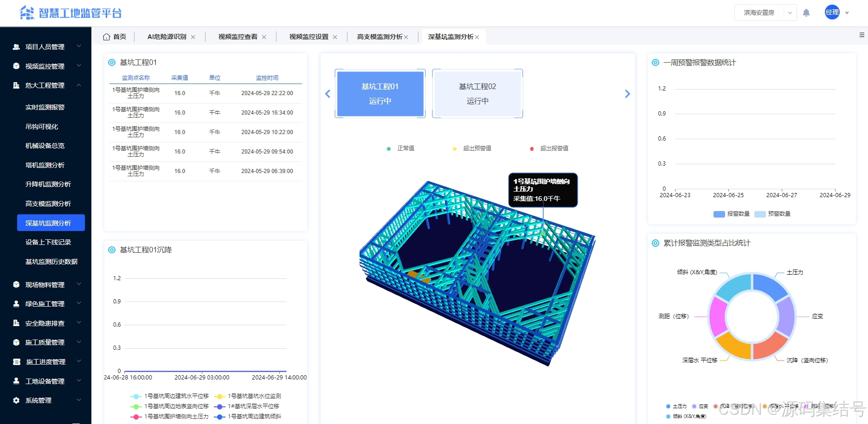Open 设备上下线记录 in the sidebar
This screenshot has width=868, height=424.
point(48,242)
